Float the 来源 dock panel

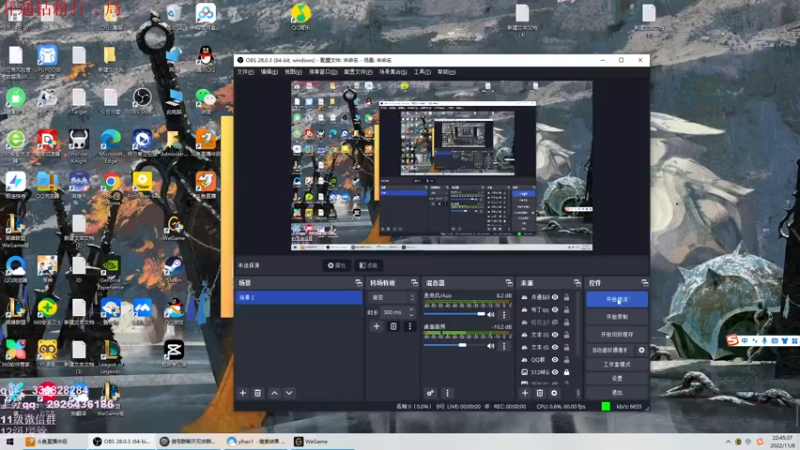click(577, 283)
